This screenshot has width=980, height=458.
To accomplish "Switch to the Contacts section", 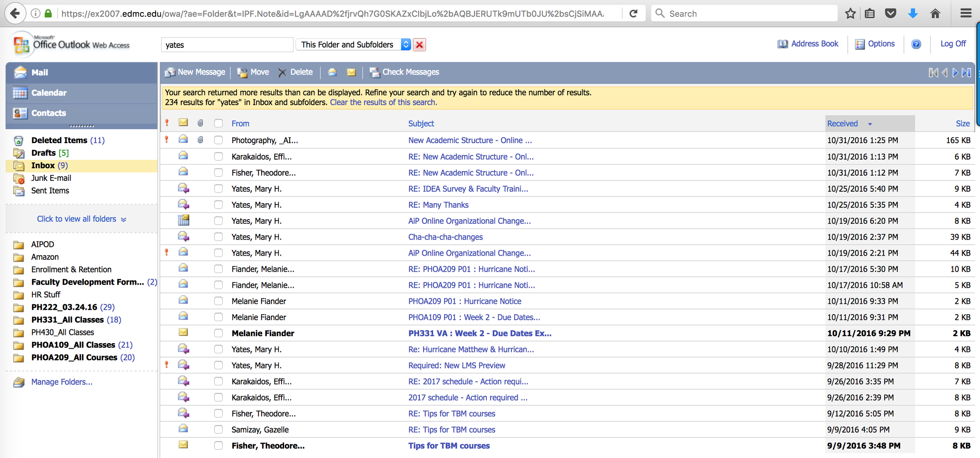I will tap(49, 113).
